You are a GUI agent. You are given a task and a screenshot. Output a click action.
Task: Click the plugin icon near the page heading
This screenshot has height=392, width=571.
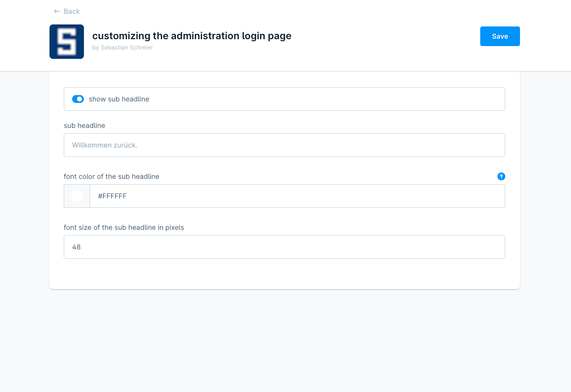(x=67, y=42)
